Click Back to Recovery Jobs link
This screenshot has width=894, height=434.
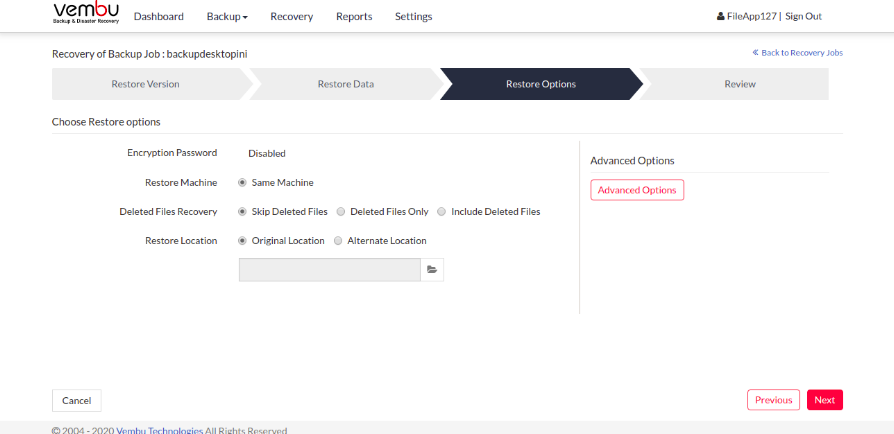[797, 52]
